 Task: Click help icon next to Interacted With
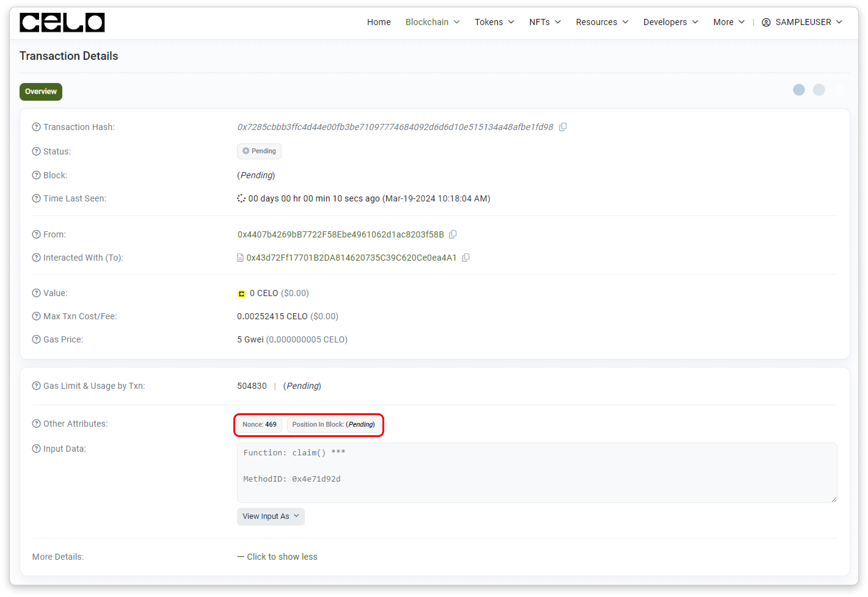tap(36, 258)
